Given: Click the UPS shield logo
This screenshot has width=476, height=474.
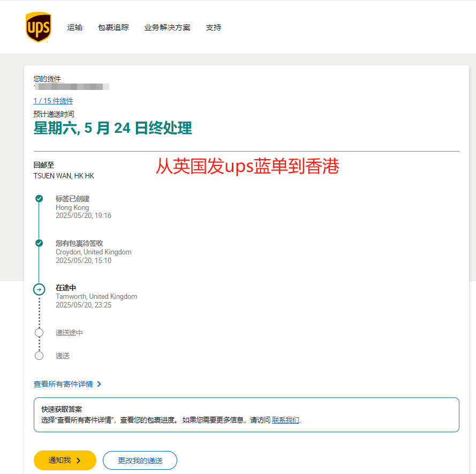Looking at the screenshot, I should 39,27.
